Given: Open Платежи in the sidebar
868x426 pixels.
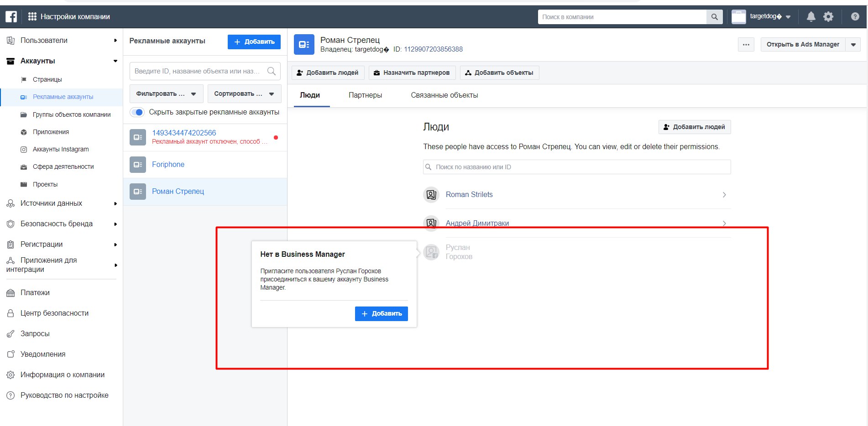Looking at the screenshot, I should [35, 293].
